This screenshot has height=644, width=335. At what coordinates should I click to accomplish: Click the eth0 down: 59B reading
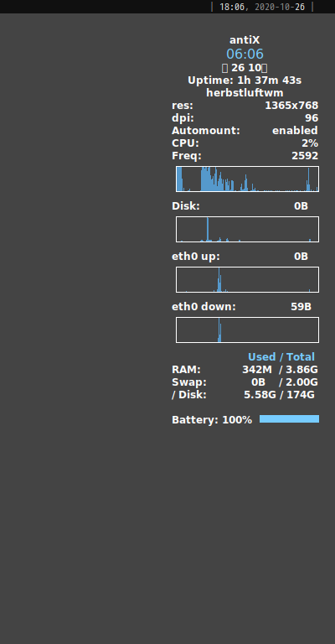241,307
